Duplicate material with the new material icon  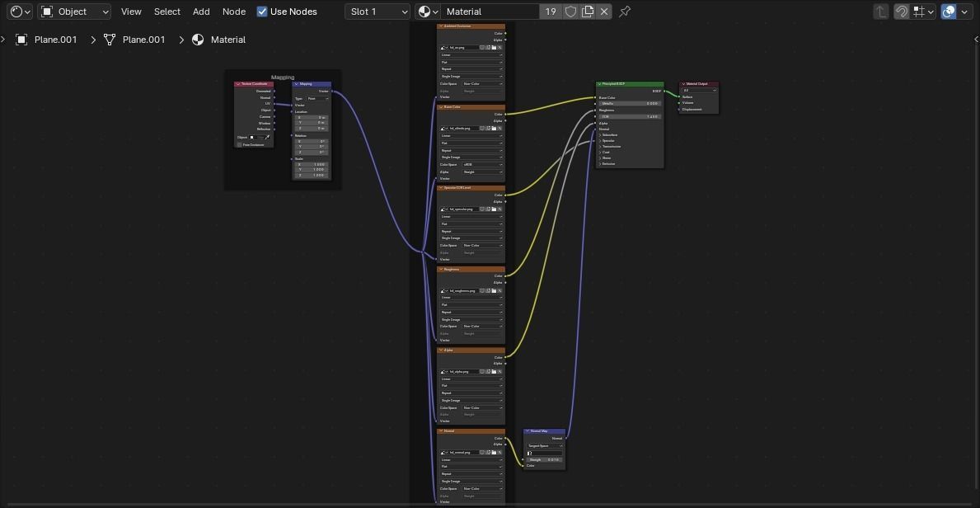click(x=588, y=12)
